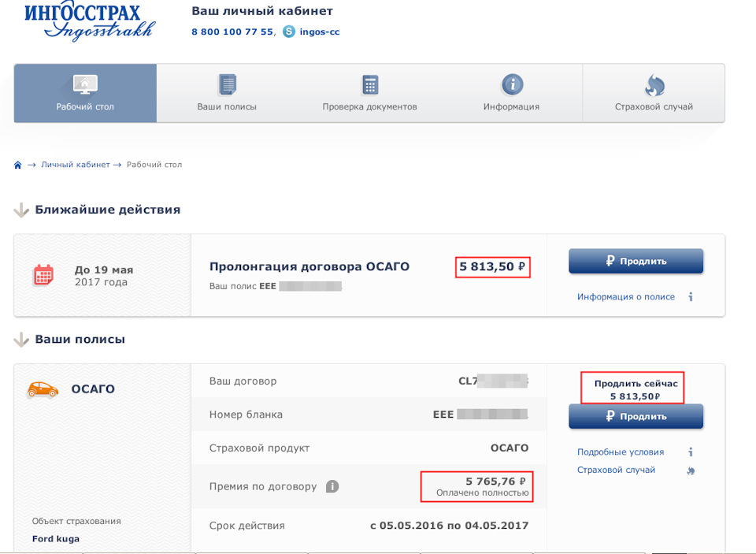Viewport: 756px width, 554px height.
Task: Go to the Проверка документов tab
Action: (x=370, y=93)
